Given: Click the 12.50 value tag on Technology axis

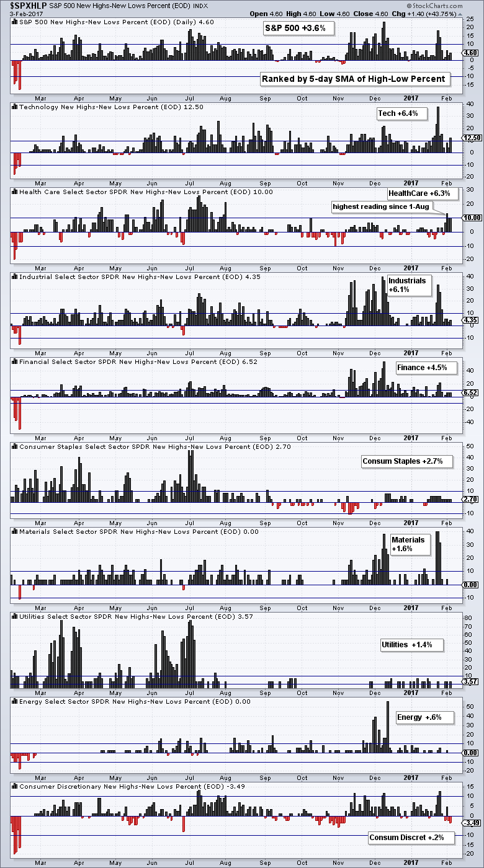Looking at the screenshot, I should coord(472,138).
